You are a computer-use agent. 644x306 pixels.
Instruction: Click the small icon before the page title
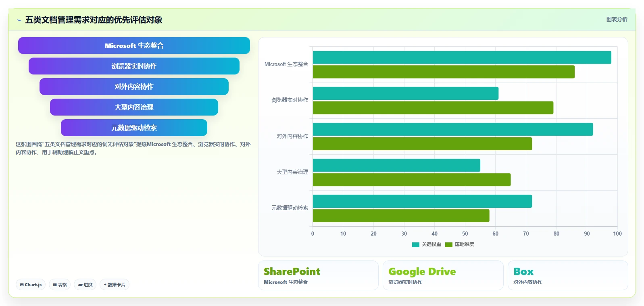(19, 20)
